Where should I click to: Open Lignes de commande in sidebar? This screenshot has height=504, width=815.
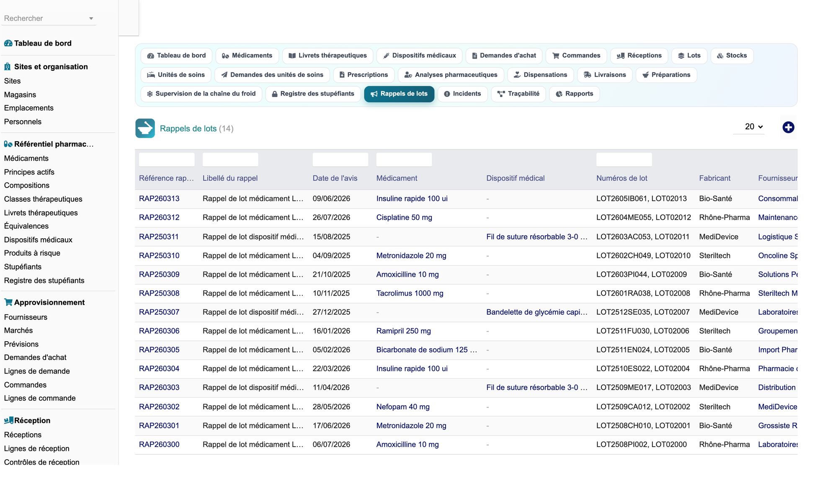pyautogui.click(x=40, y=398)
